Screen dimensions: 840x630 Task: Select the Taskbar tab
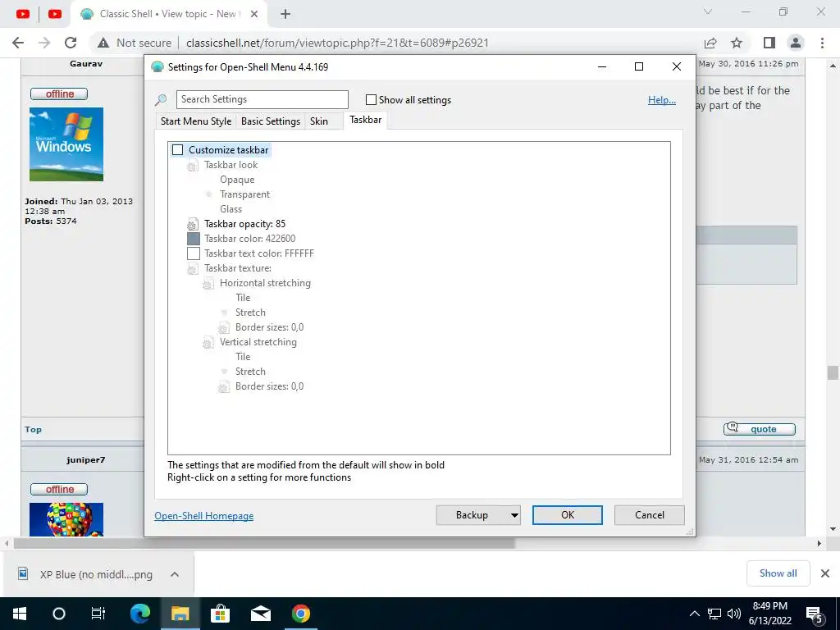(365, 120)
